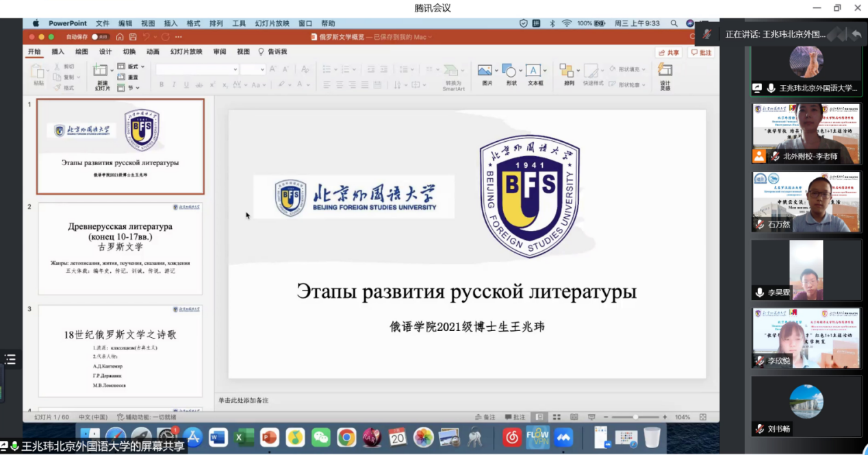The image size is (868, 455).
Task: Click the Spotlight search icon in menu bar
Action: 674,23
